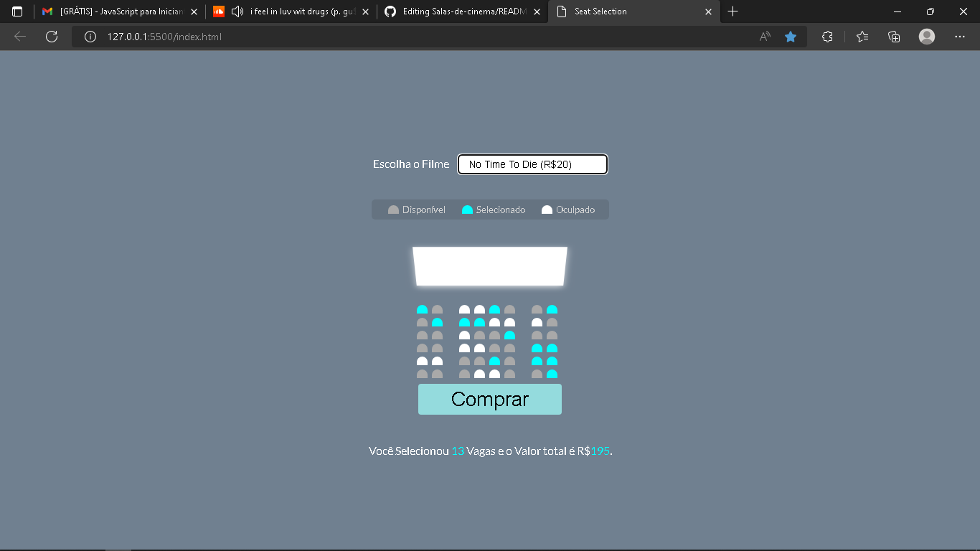Open the browser profile avatar
Viewport: 980px width, 551px height.
click(926, 37)
